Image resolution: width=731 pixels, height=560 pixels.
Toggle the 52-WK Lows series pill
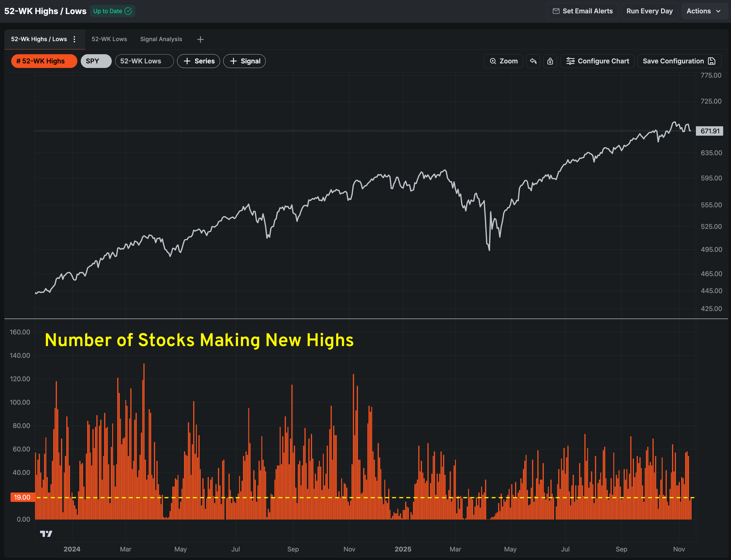pos(144,61)
